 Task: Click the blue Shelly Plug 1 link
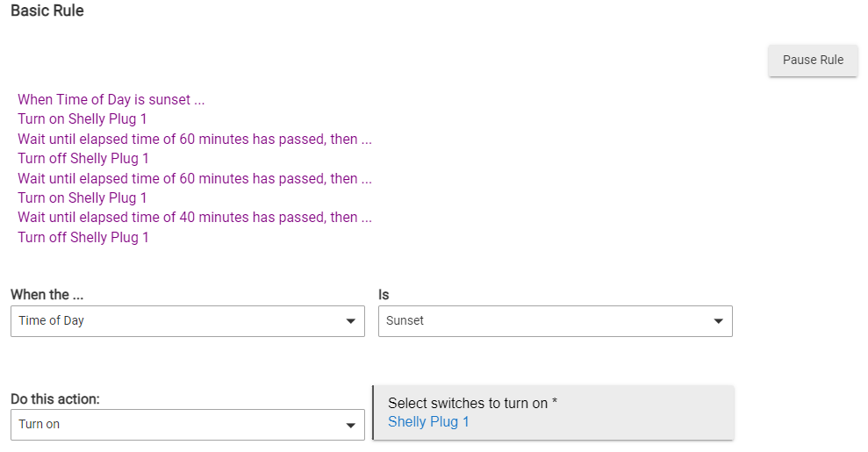pyautogui.click(x=428, y=422)
